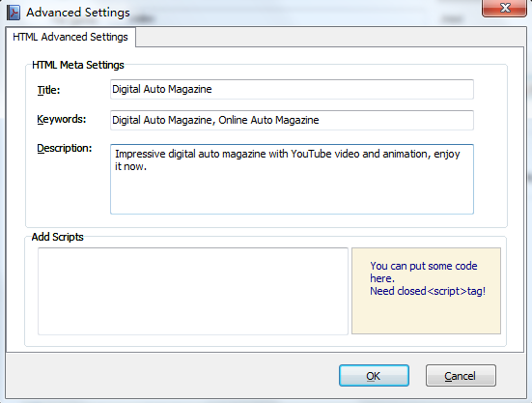Click the 'Need closed<script>tag!' hint line

[428, 291]
